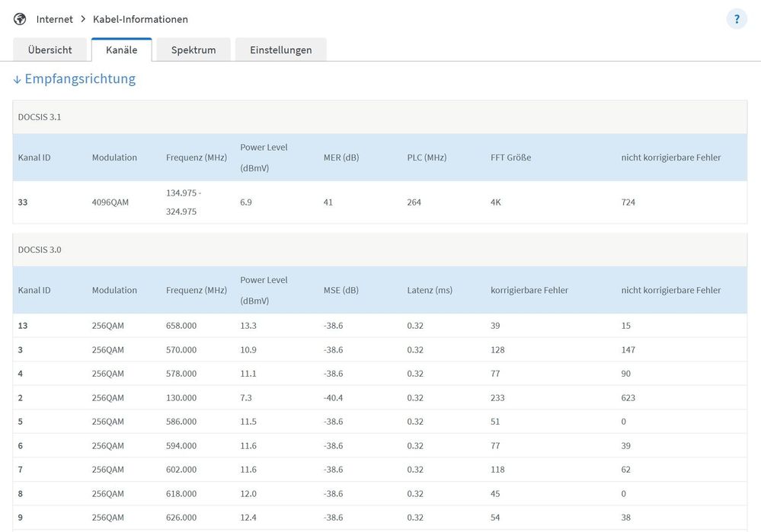761x532 pixels.
Task: Sort by the Kanal ID column header
Action: click(34, 157)
